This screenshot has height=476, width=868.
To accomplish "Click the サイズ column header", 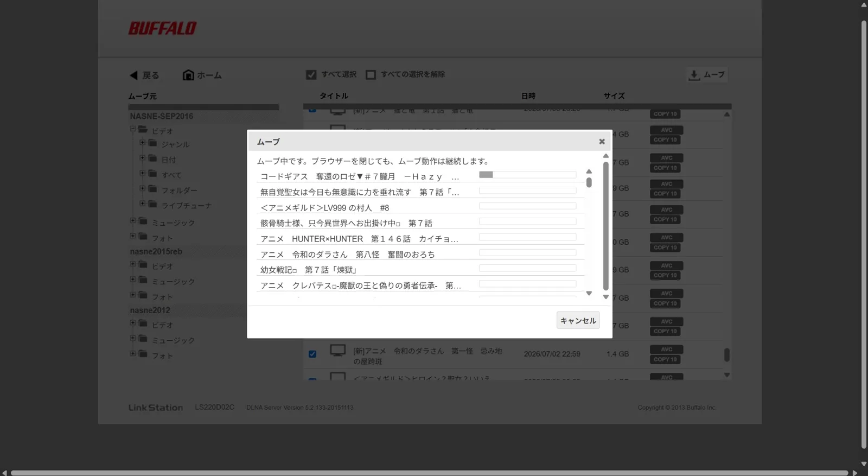I will pos(614,96).
